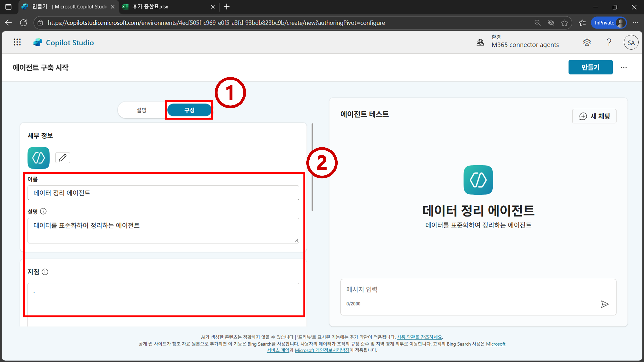
Task: Select the 구성 tab
Action: click(x=189, y=110)
